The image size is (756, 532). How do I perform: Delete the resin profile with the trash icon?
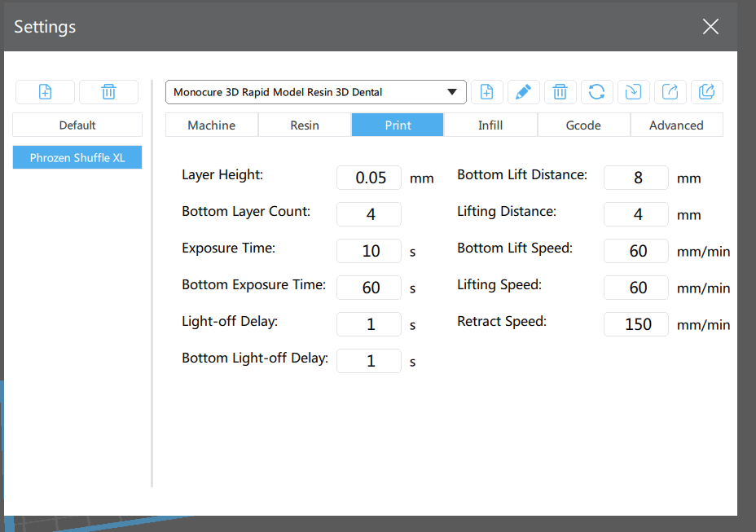pos(560,91)
